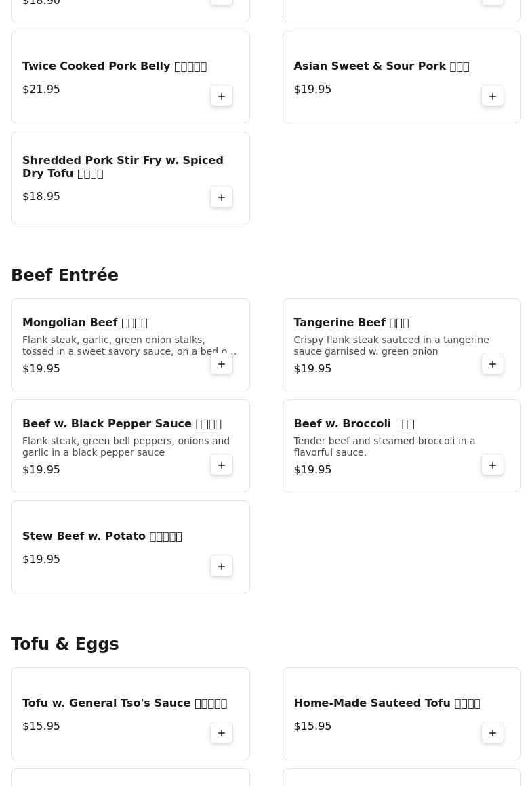Open Home-Made Sauteed Tofu item title
The width and height of the screenshot is (532, 786).
386,703
